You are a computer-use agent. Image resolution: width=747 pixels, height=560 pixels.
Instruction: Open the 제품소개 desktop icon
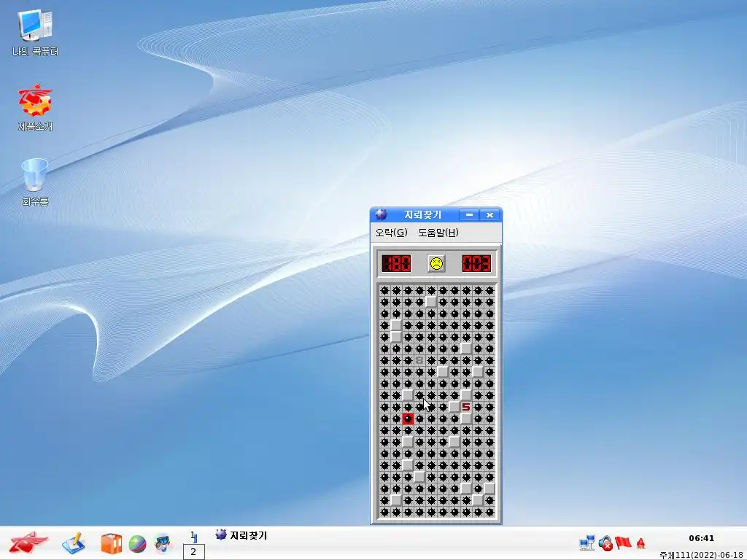35,108
